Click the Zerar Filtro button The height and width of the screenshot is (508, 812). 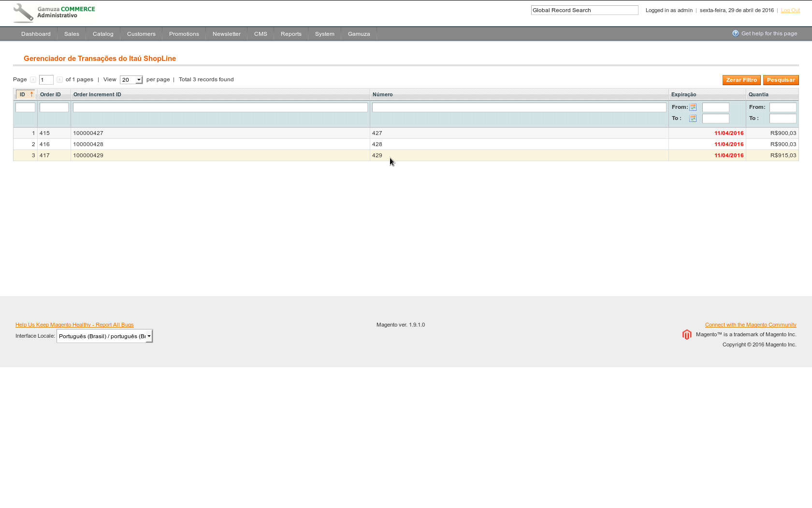[741, 80]
